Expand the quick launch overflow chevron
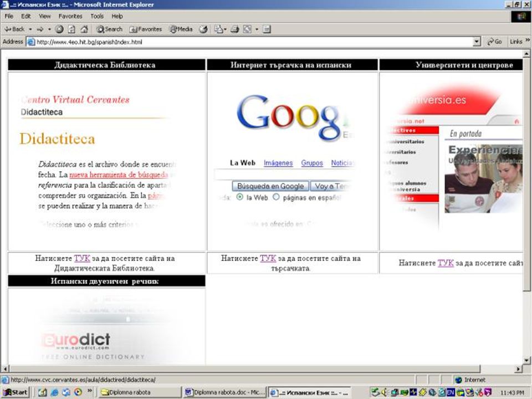Screen dimensions: 532x399 pos(90,391)
